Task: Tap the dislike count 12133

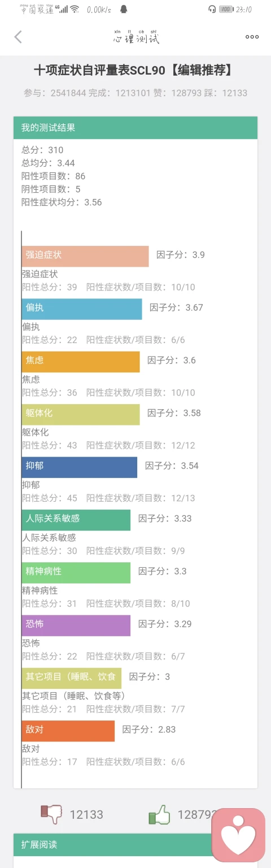Action: (86, 814)
